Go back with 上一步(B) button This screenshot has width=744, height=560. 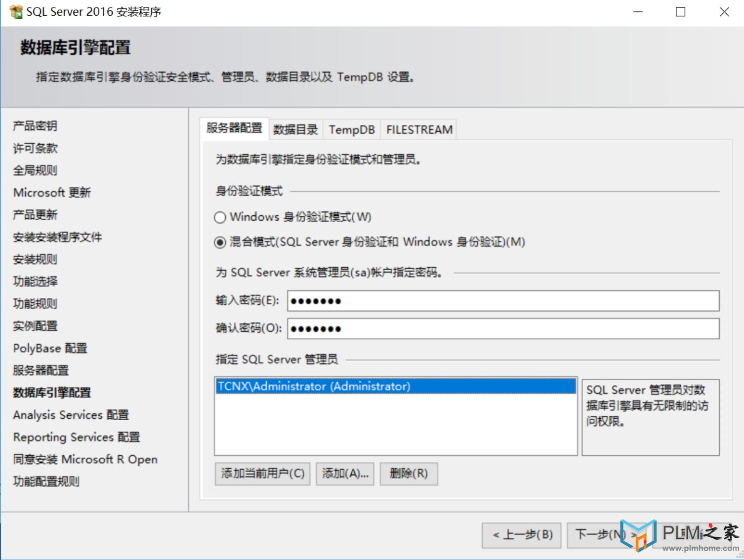[522, 535]
